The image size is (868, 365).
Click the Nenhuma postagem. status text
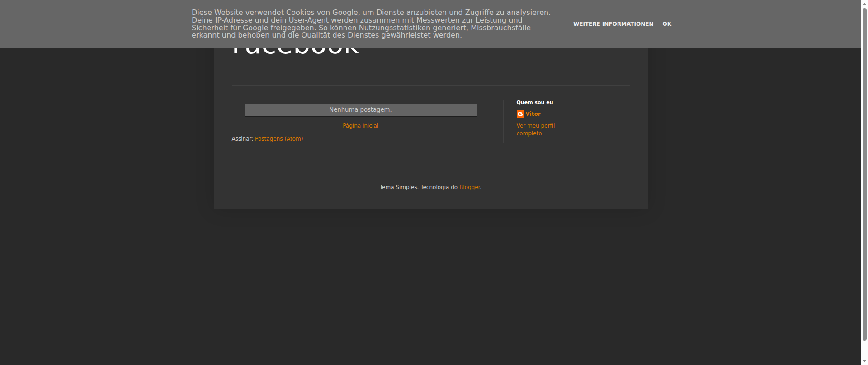pos(360,110)
